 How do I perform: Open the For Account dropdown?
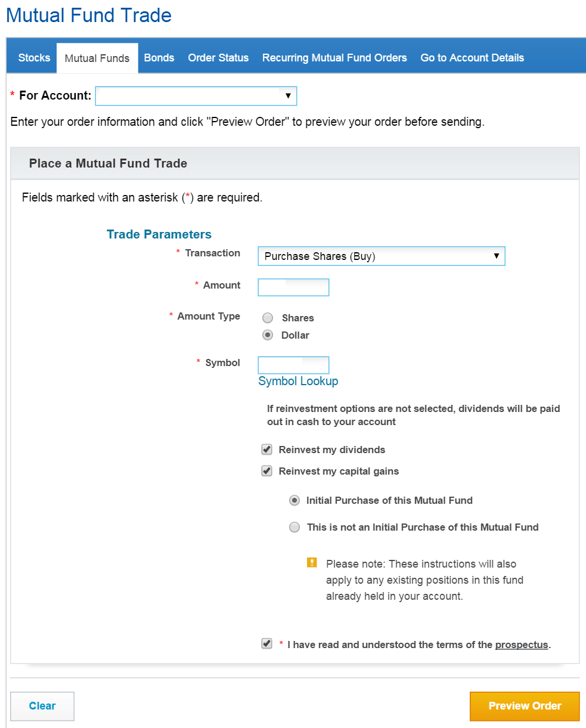point(196,96)
